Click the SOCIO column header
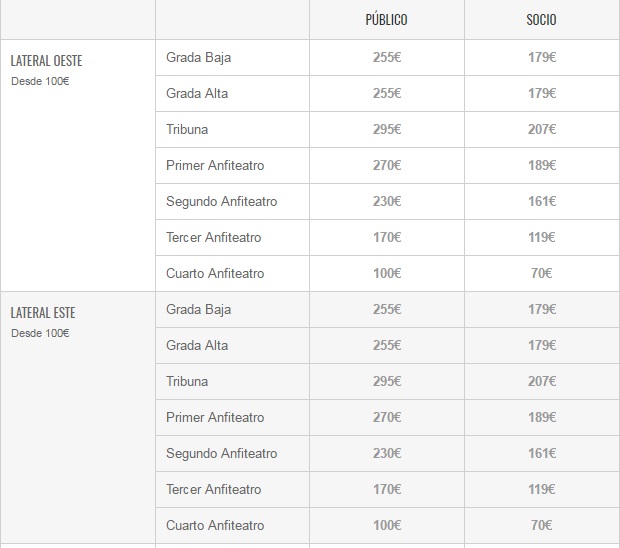 [541, 20]
